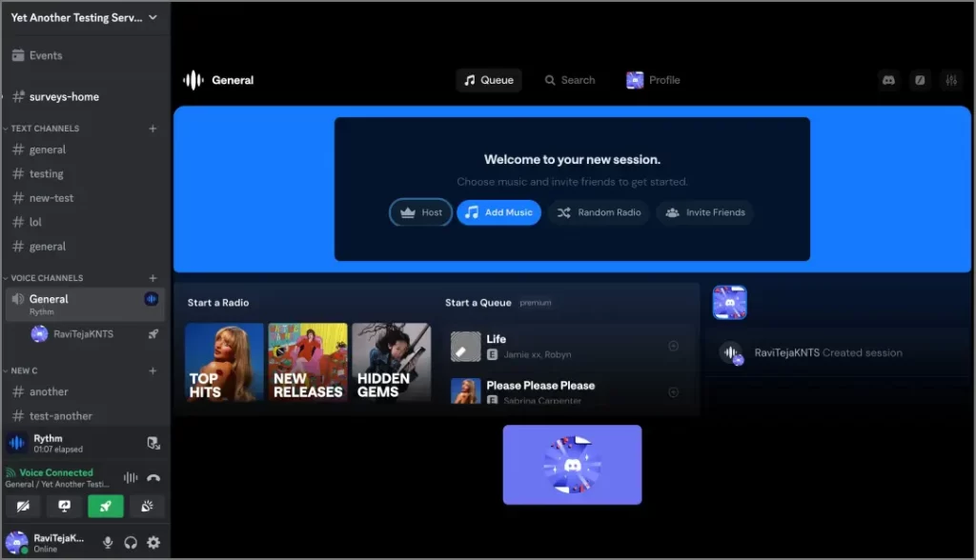Click the green activity rocket button
Screen dimensions: 976x560
coord(105,507)
